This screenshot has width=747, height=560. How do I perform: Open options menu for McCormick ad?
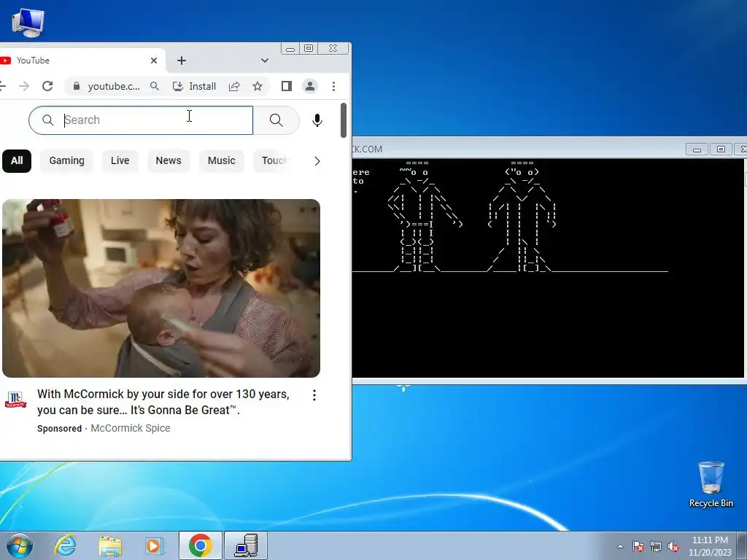pos(314,394)
